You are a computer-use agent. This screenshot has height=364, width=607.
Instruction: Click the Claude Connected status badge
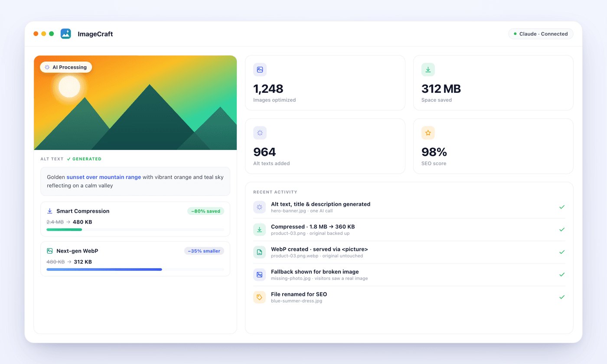tap(541, 34)
